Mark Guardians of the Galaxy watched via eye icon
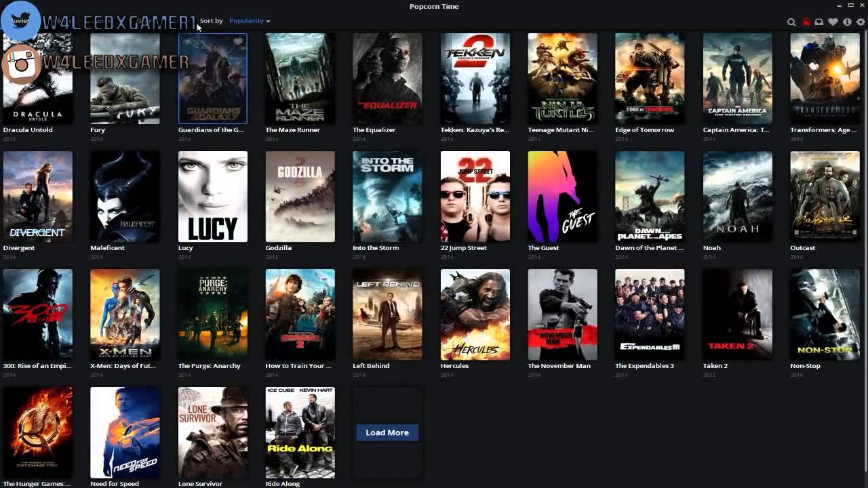The image size is (868, 488). [x=187, y=42]
